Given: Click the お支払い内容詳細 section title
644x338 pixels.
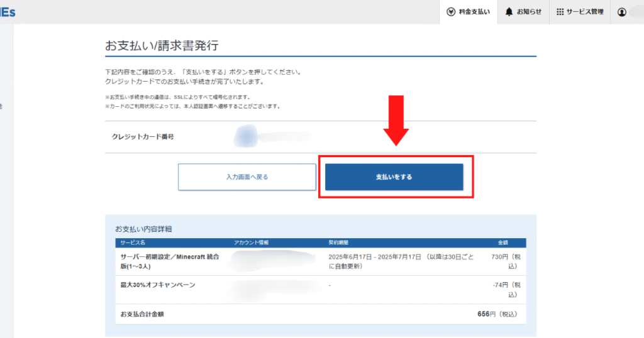Looking at the screenshot, I should (148, 229).
